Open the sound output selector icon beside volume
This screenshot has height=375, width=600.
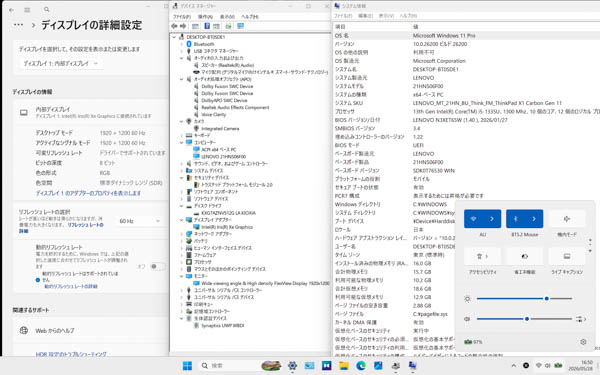tap(581, 319)
